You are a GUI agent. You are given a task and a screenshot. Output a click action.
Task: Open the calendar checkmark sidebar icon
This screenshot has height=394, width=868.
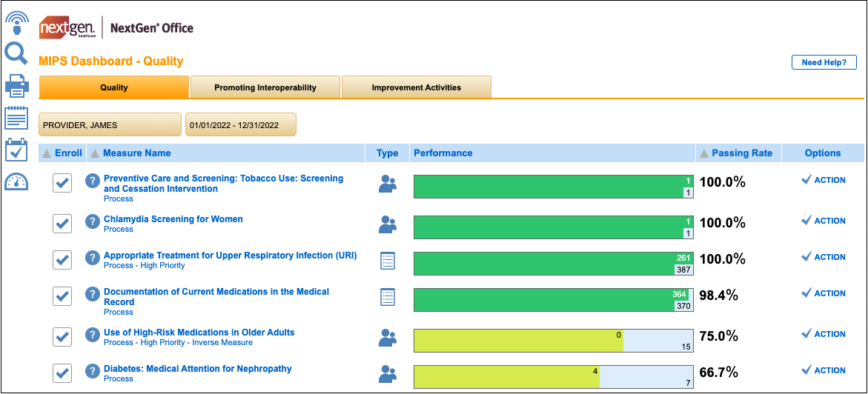pos(16,150)
